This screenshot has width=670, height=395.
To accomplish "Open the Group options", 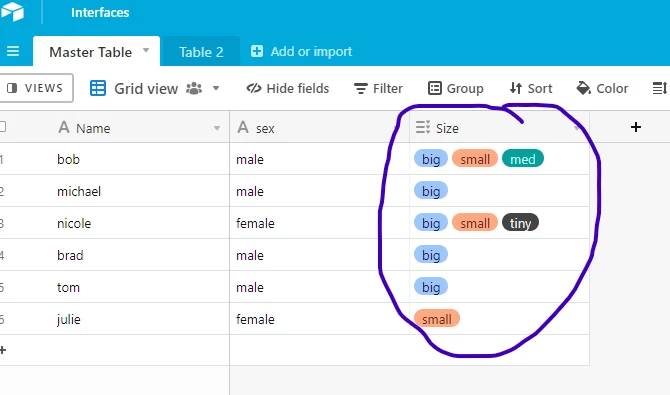I will coord(456,88).
